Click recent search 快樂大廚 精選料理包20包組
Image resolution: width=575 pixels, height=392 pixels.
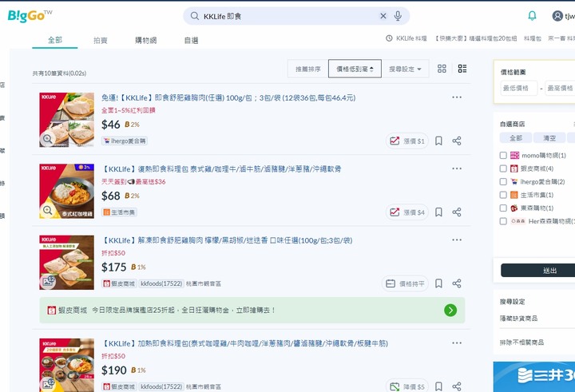click(x=476, y=38)
